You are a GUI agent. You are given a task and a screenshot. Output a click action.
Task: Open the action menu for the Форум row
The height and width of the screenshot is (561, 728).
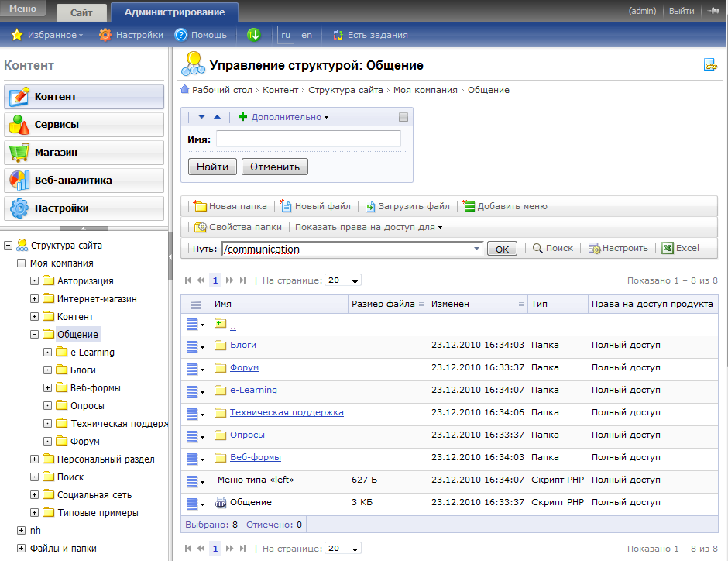click(195, 369)
